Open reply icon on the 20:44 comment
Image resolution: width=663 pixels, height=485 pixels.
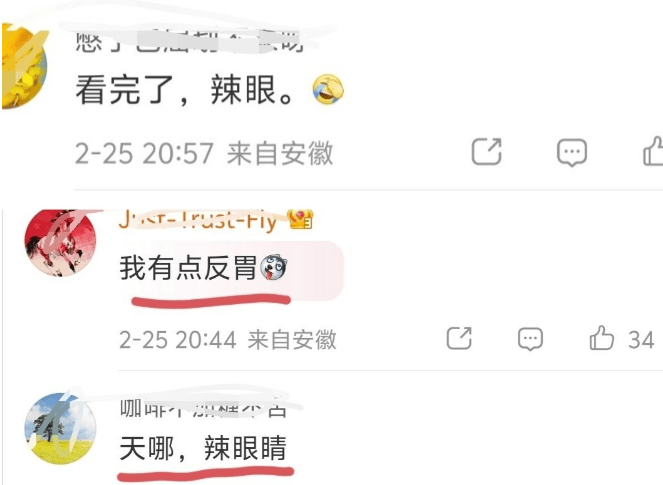530,340
